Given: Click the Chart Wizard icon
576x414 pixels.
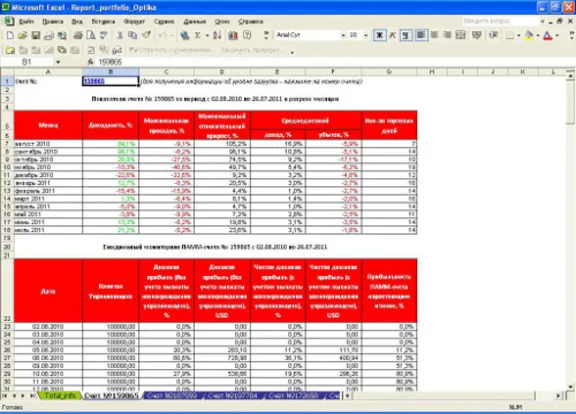Looking at the screenshot, I should click(x=233, y=35).
